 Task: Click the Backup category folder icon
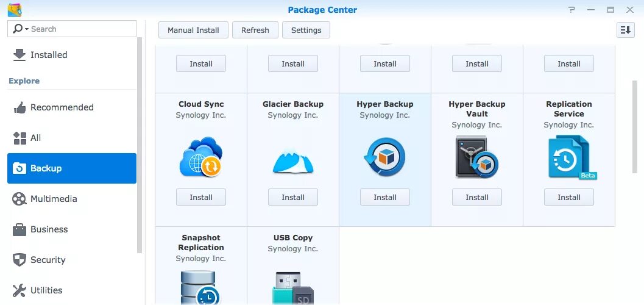click(x=19, y=168)
